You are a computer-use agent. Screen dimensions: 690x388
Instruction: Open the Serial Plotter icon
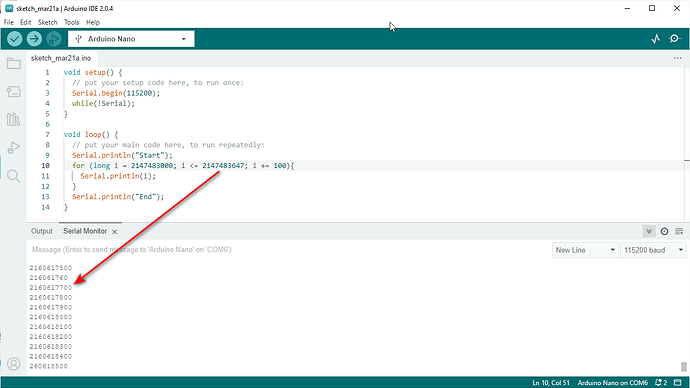(x=656, y=39)
